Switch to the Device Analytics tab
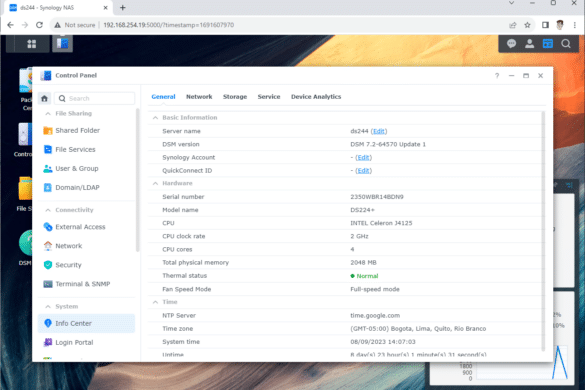The width and height of the screenshot is (585, 390). click(316, 97)
